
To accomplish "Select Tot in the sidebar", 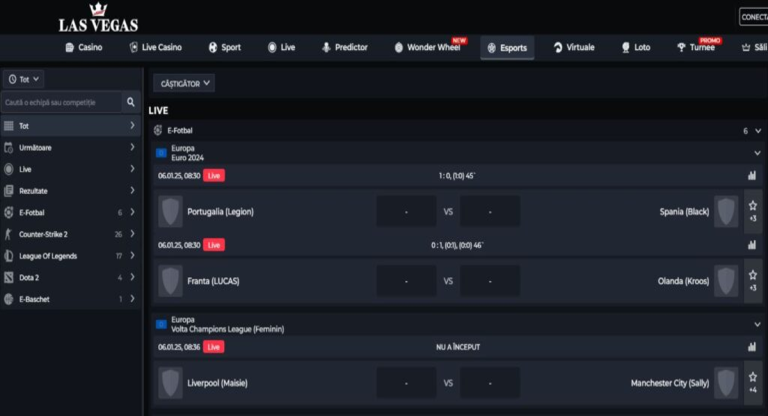I will 71,126.
